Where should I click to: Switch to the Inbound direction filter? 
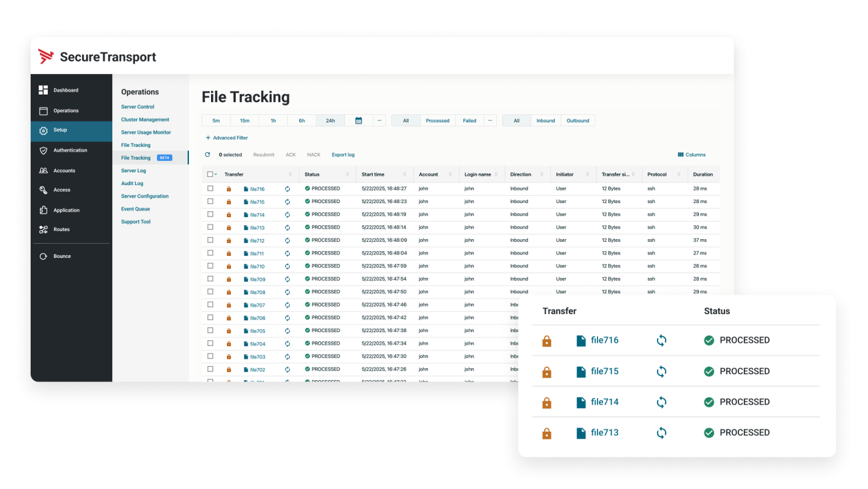click(546, 121)
